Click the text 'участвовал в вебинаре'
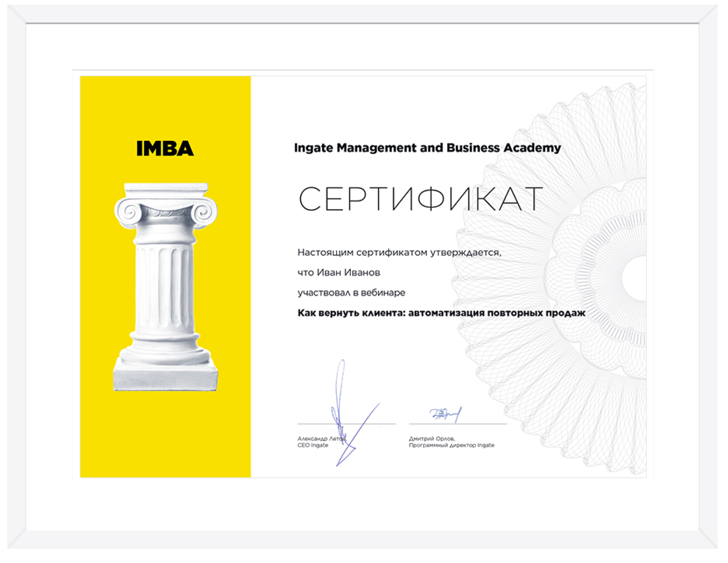This screenshot has width=728, height=563. point(351,293)
